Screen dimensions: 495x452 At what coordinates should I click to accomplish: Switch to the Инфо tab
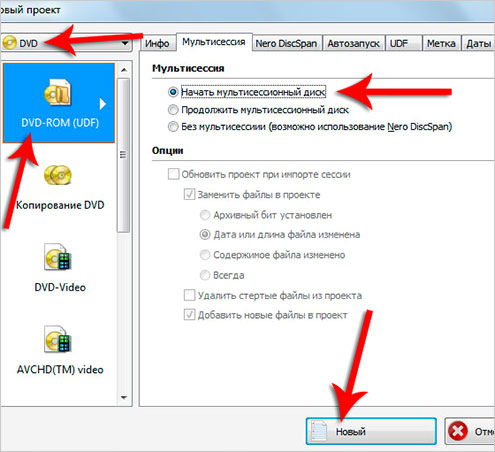pos(157,43)
